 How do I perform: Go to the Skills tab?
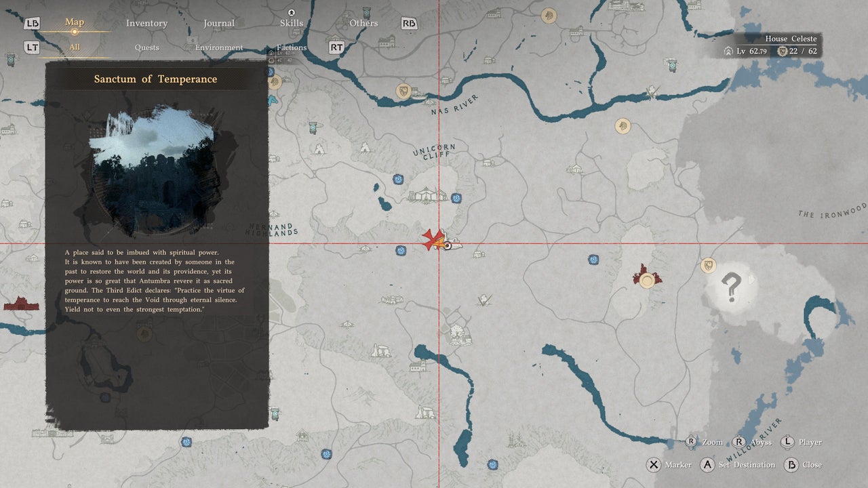click(x=292, y=23)
